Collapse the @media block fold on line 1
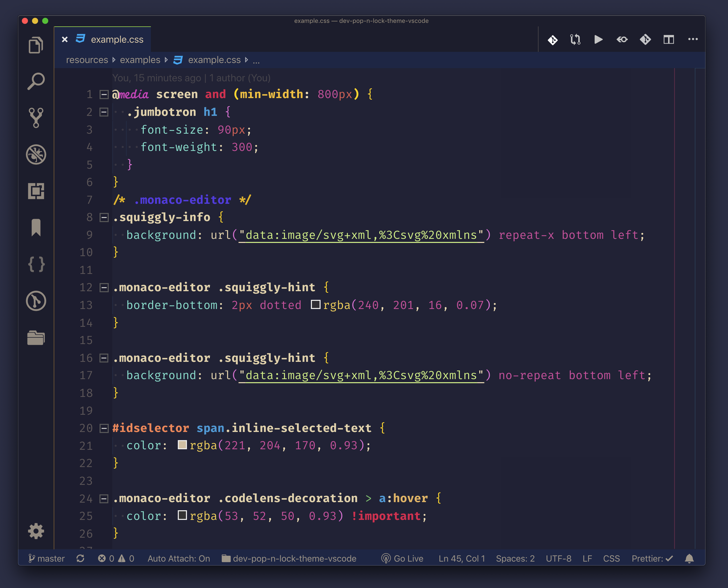The height and width of the screenshot is (588, 728). [104, 94]
